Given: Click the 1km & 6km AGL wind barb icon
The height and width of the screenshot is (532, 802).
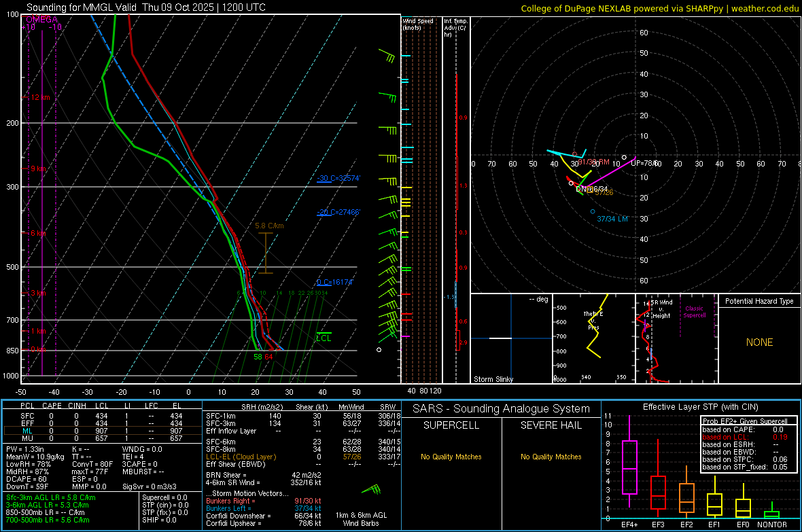Looking at the screenshot, I should [x=372, y=490].
